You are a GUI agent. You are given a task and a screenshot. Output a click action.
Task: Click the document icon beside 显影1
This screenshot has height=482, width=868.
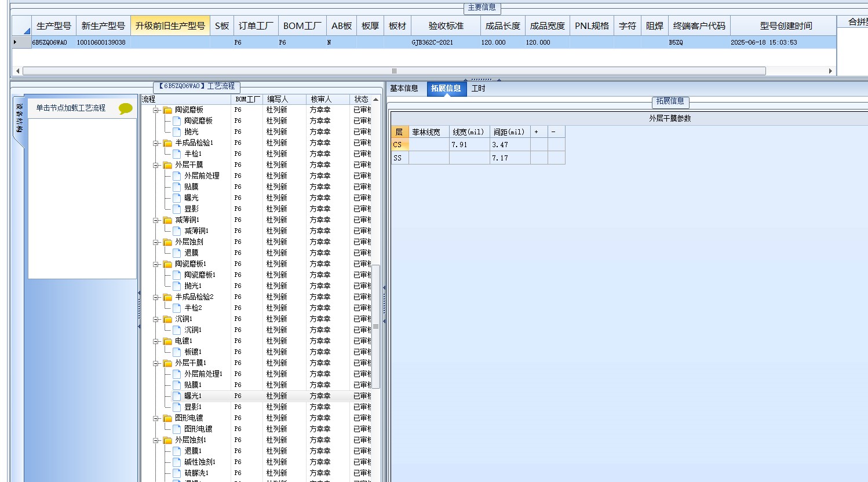177,407
